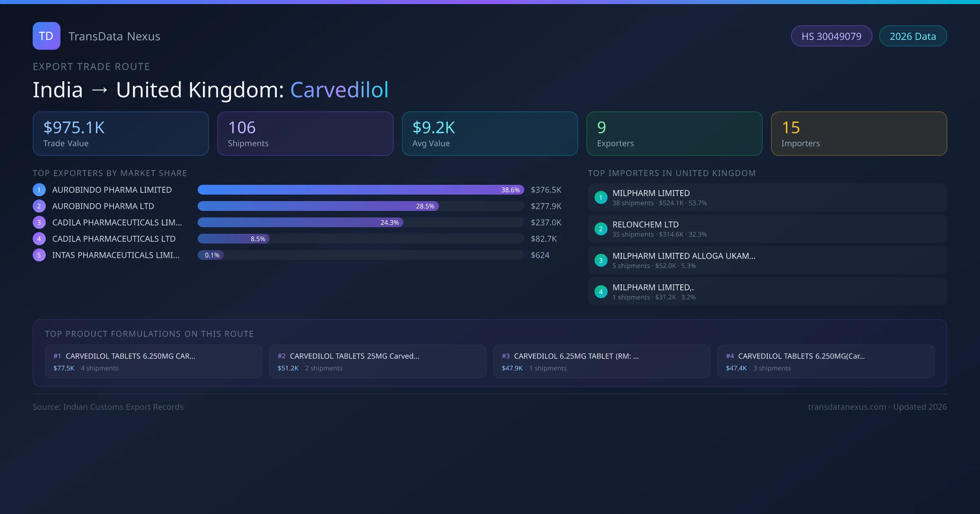The width and height of the screenshot is (980, 514).
Task: Expand truncated name CADILA PHARMACEUTICALS LIM...
Action: coord(117,222)
